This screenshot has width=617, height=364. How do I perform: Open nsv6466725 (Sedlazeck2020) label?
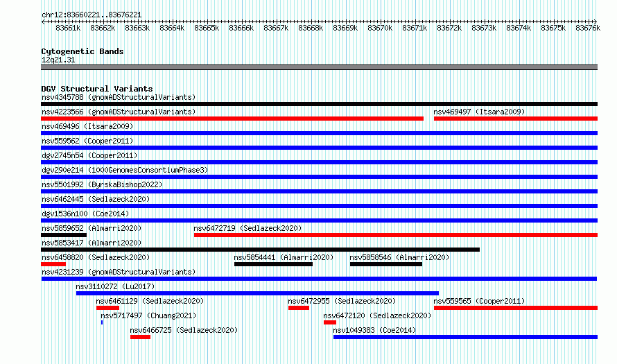(184, 330)
